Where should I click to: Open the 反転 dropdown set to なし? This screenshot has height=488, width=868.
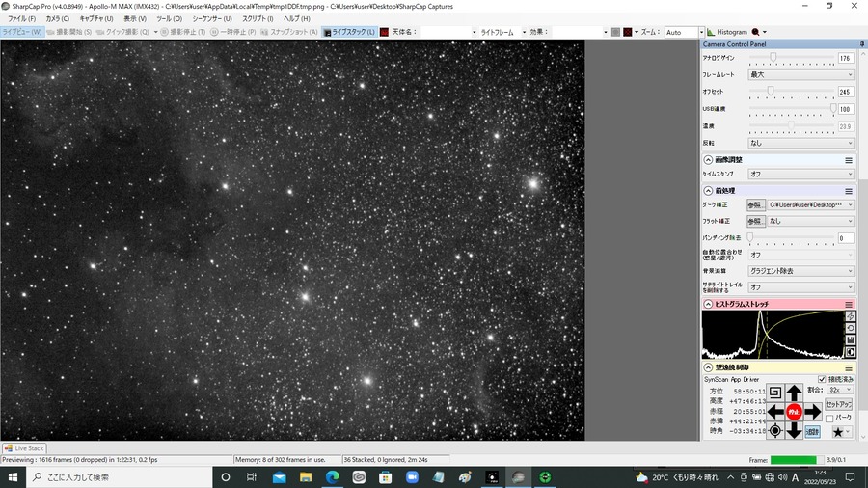[x=801, y=143]
